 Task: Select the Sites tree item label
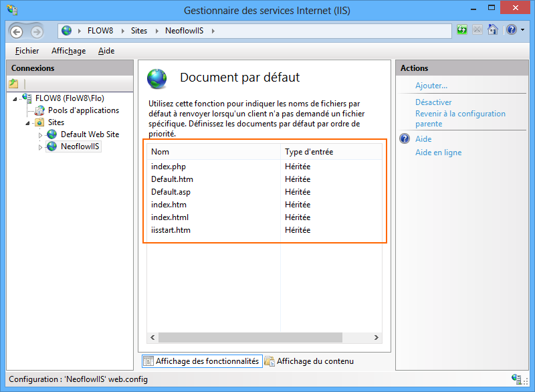coord(56,122)
